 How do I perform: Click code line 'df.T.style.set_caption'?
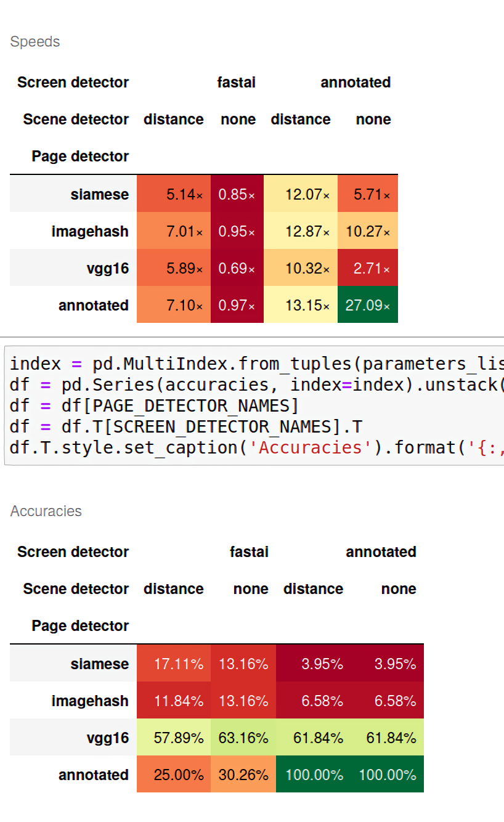(257, 447)
